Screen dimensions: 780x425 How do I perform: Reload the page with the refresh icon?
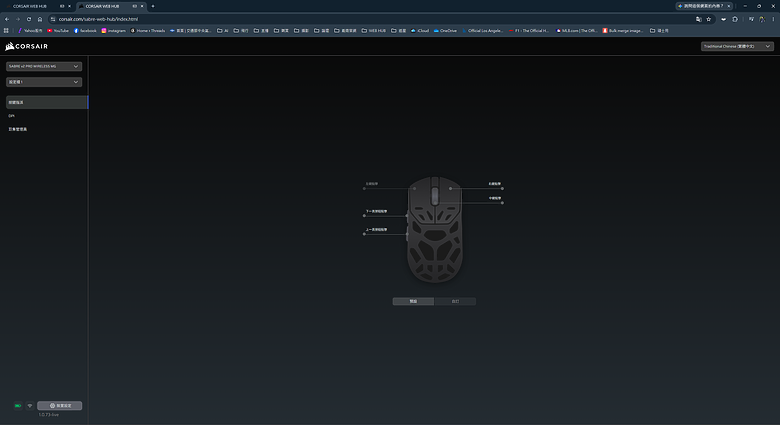pyautogui.click(x=29, y=19)
